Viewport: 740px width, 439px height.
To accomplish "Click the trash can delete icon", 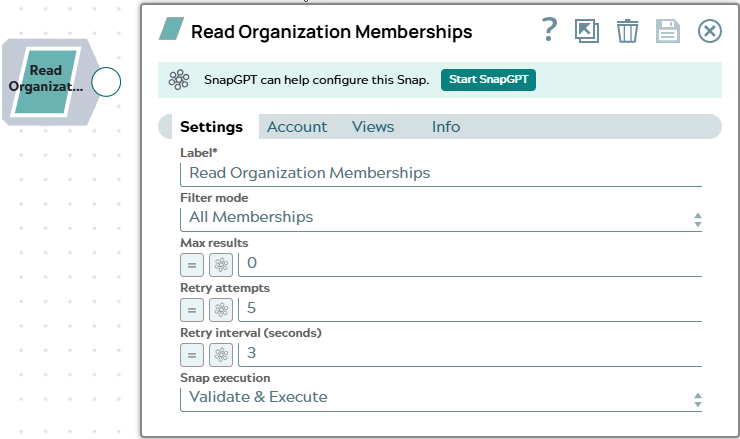I will pyautogui.click(x=627, y=31).
